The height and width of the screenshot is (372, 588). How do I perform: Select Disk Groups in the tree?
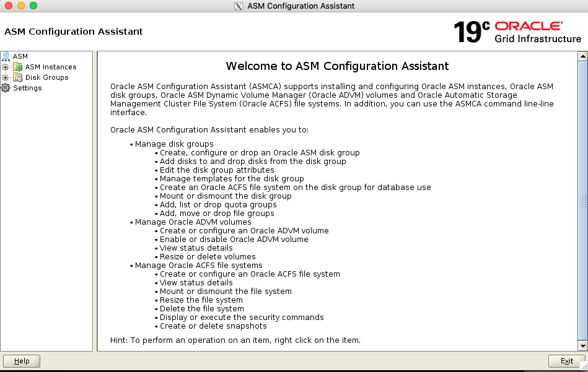coord(47,77)
